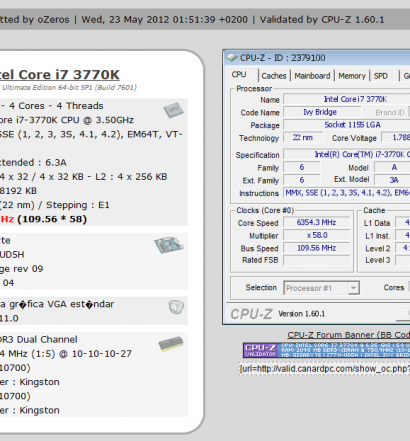Open the Intel Core i7 3770K heading link
This screenshot has width=410, height=441.
click(x=59, y=75)
